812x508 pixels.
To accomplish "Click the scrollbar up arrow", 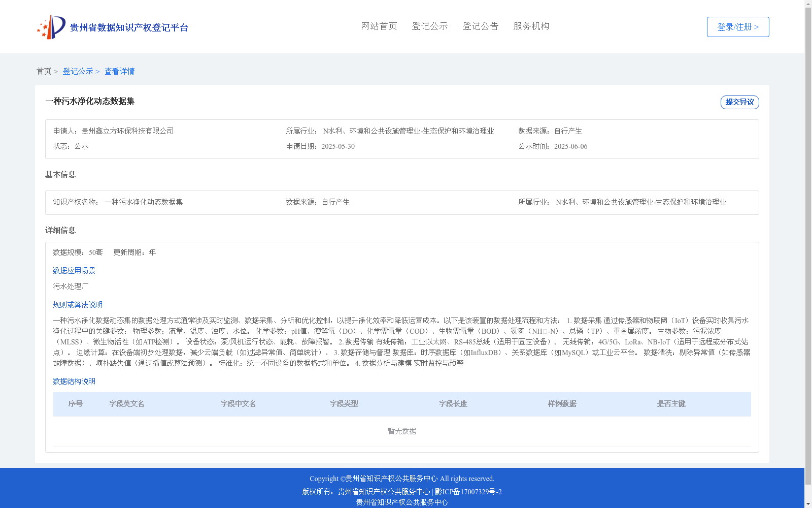I will coord(808,4).
